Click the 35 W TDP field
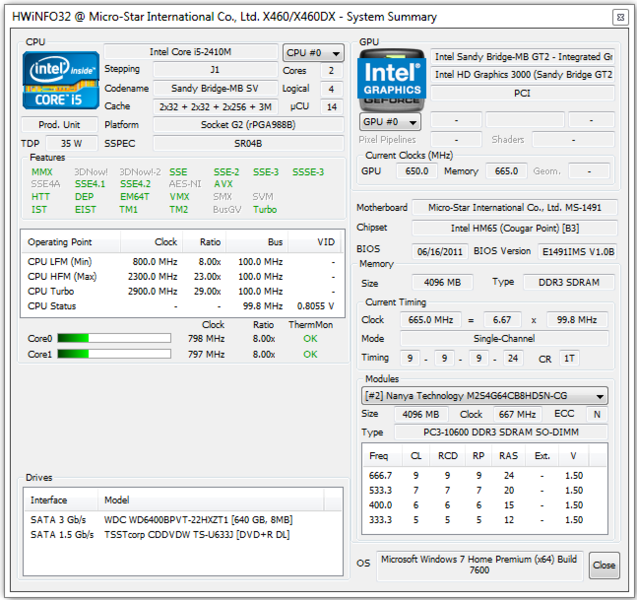This screenshot has width=637, height=600. [72, 143]
